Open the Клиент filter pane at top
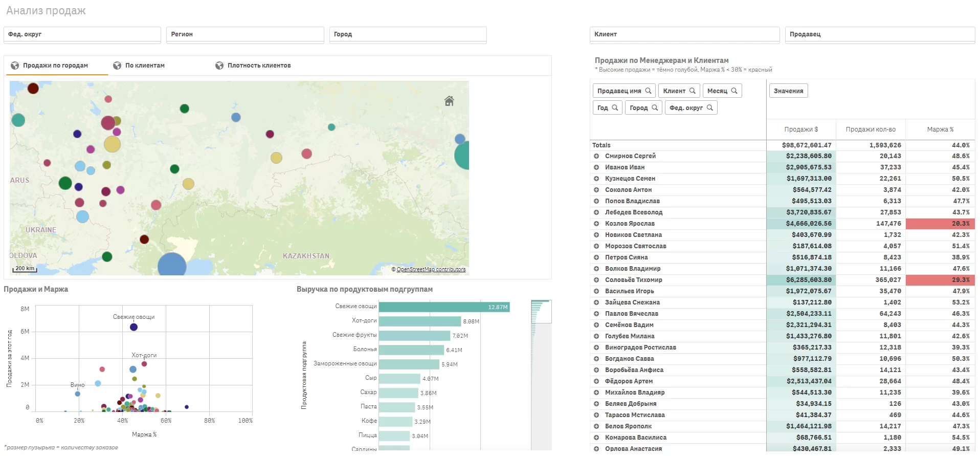Screen dimensions: 980x456 (684, 34)
